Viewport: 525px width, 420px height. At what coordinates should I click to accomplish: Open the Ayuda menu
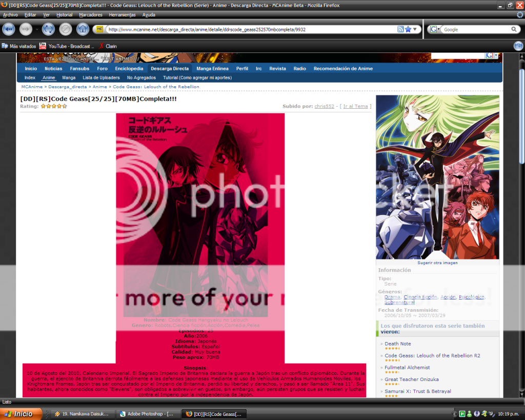coord(149,15)
